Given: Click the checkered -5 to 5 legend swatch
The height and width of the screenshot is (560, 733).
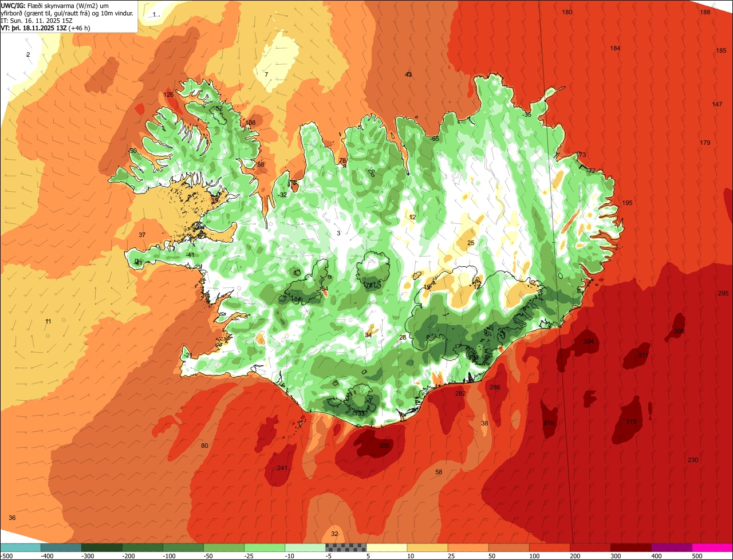Looking at the screenshot, I should point(346,547).
